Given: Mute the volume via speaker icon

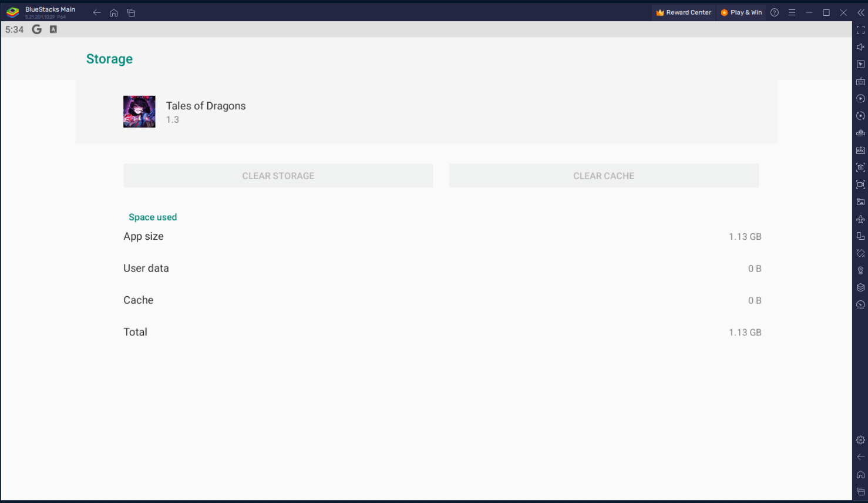Looking at the screenshot, I should click(860, 47).
